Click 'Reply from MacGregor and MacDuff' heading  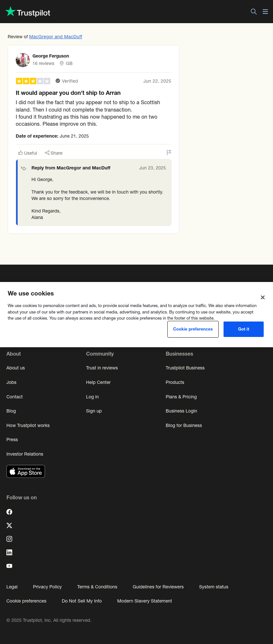71,168
